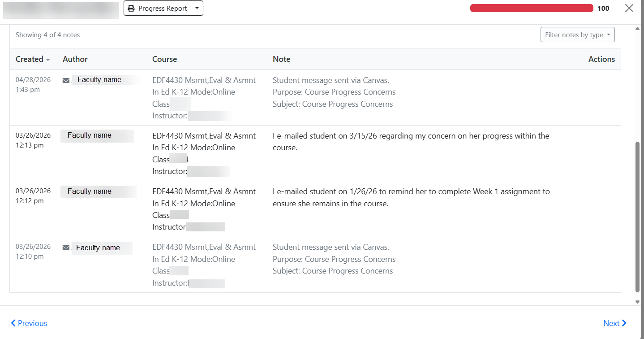Click the scrollbar down arrow
Screen dimensions: 644x339
638,302
